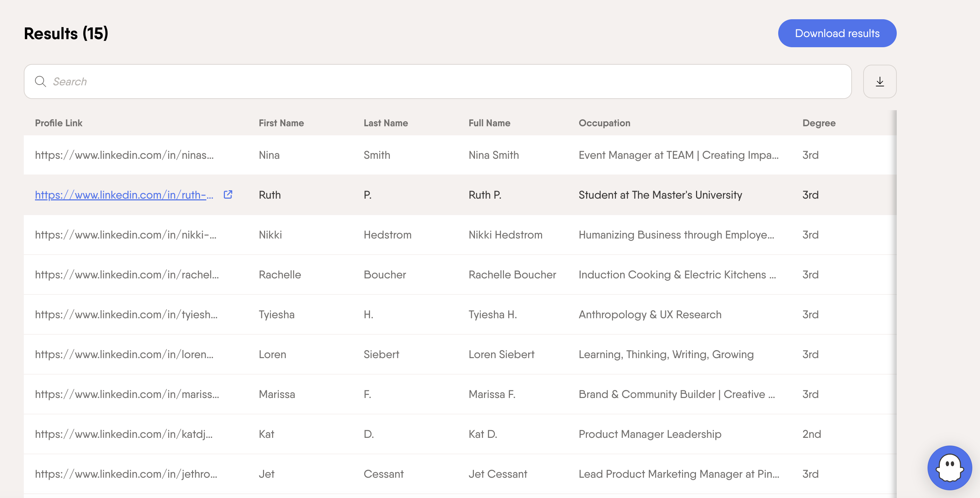Click the download arrow icon button
980x498 pixels.
[x=879, y=81]
